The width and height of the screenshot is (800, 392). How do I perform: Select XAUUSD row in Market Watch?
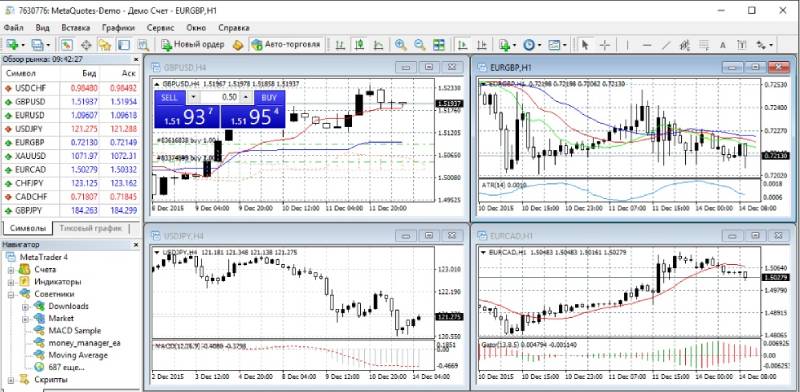tap(70, 155)
